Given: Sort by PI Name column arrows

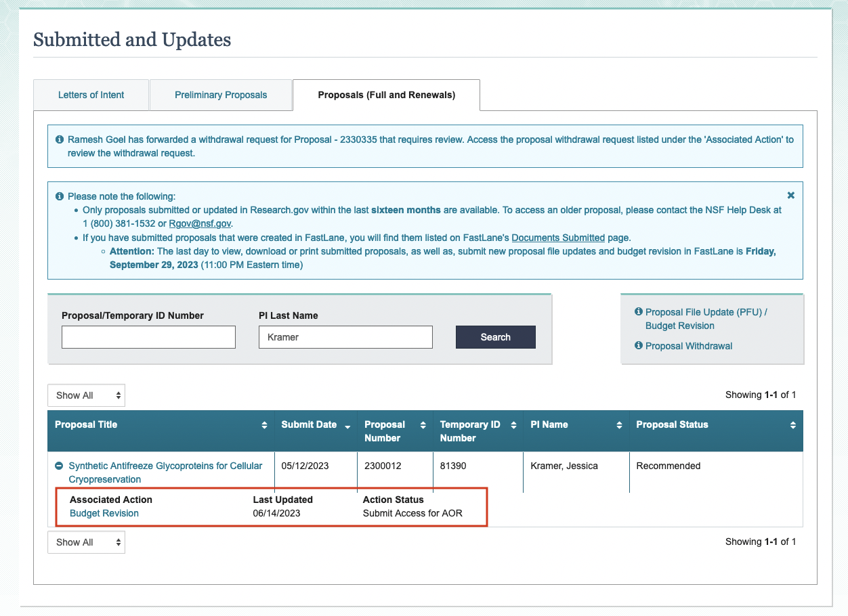Looking at the screenshot, I should (x=619, y=425).
